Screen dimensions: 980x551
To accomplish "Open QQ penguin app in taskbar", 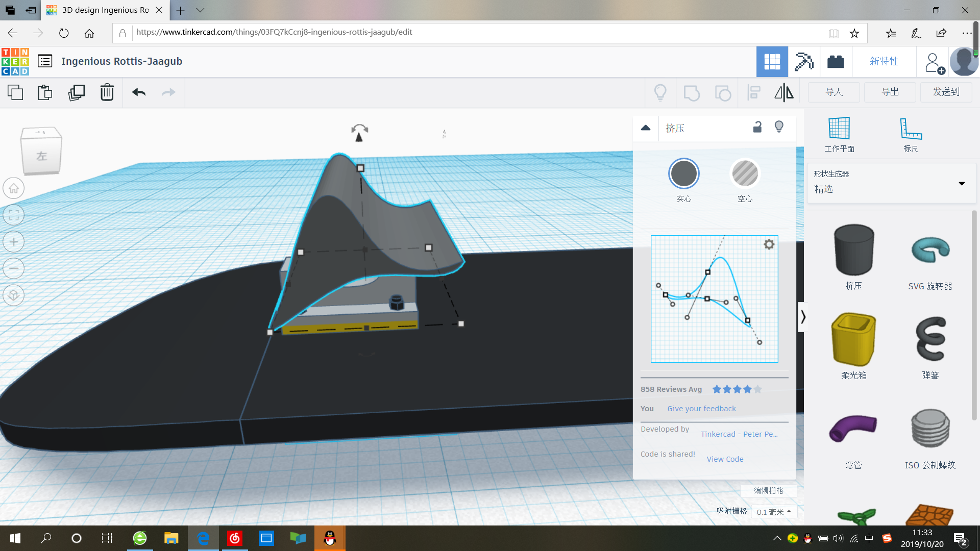I will click(x=330, y=538).
